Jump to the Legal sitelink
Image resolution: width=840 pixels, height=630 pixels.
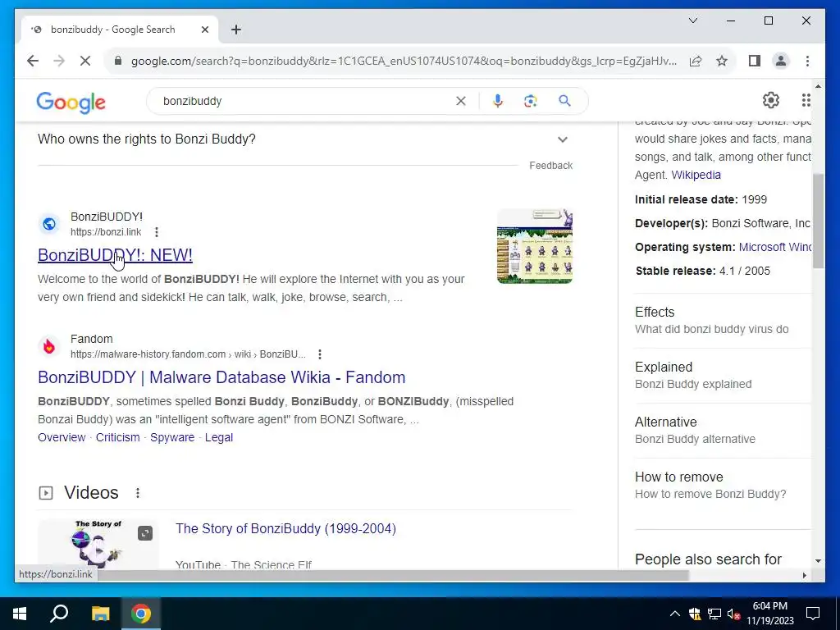pos(218,437)
